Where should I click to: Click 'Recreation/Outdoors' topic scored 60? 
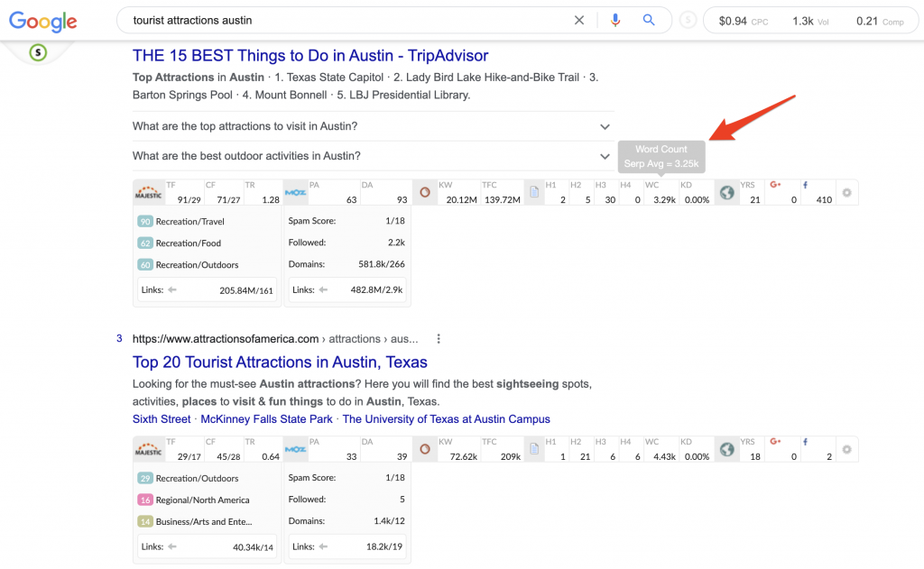point(189,265)
